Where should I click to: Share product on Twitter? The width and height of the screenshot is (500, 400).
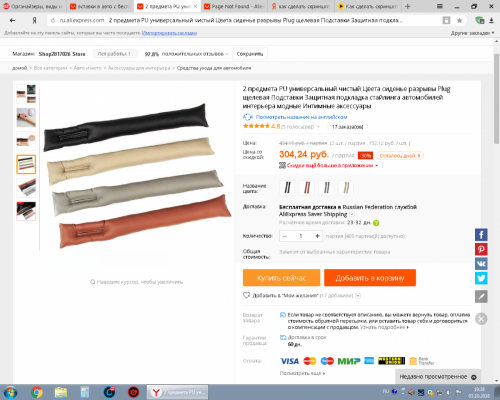[x=481, y=278]
